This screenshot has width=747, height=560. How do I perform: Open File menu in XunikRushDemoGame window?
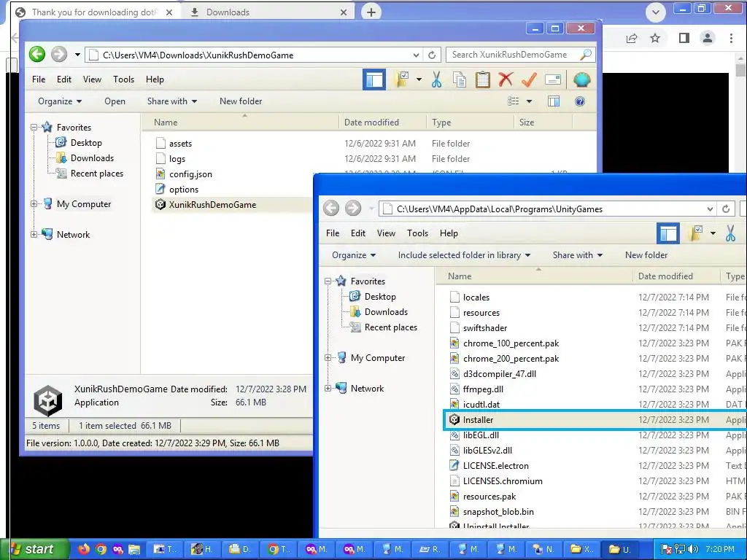pos(39,79)
